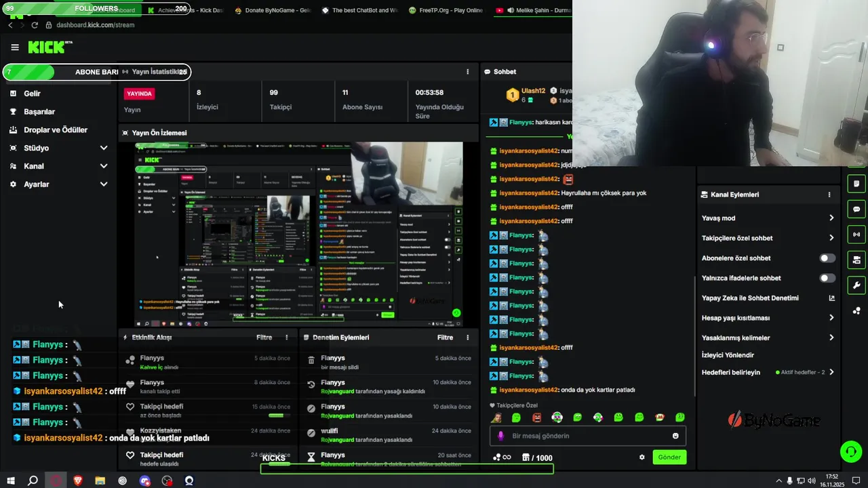Click the Kick logo
This screenshot has width=868, height=488.
(49, 47)
